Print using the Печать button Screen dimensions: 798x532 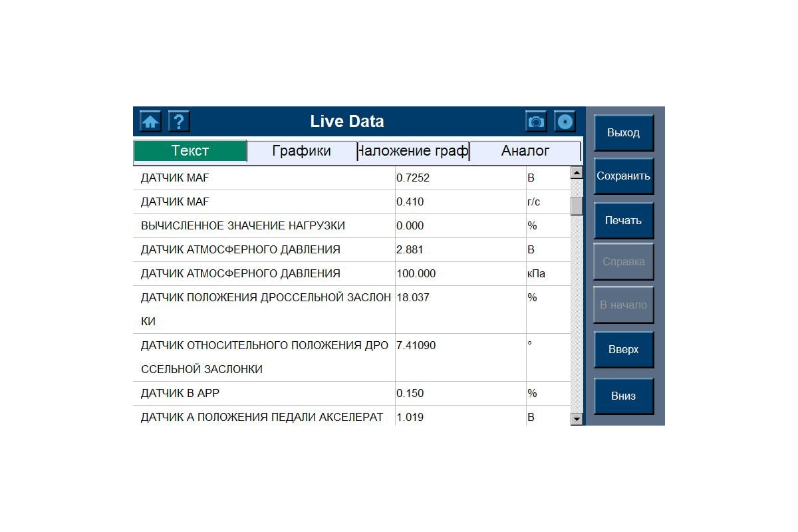(624, 220)
